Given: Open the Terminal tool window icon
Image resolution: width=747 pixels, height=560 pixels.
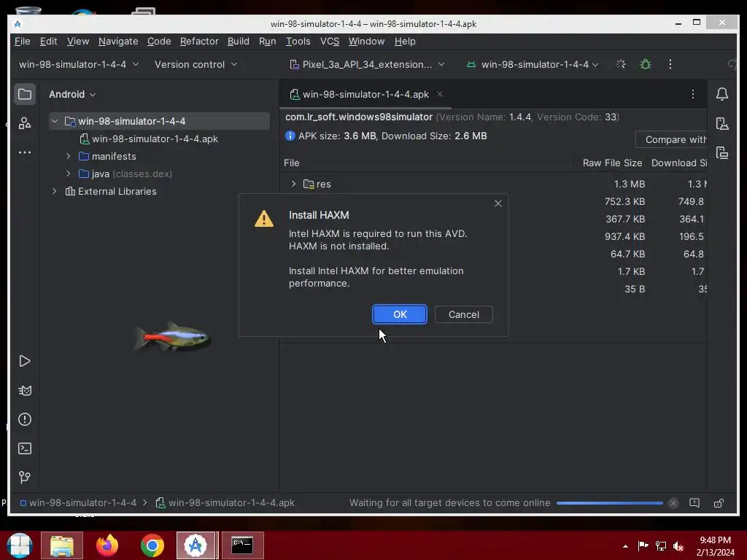Looking at the screenshot, I should coord(24,448).
